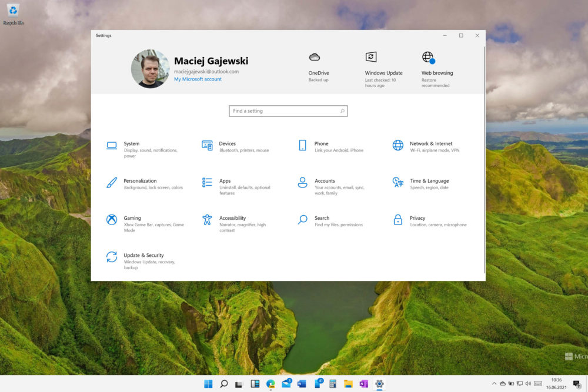Open the Time & Language icon

coord(398,183)
